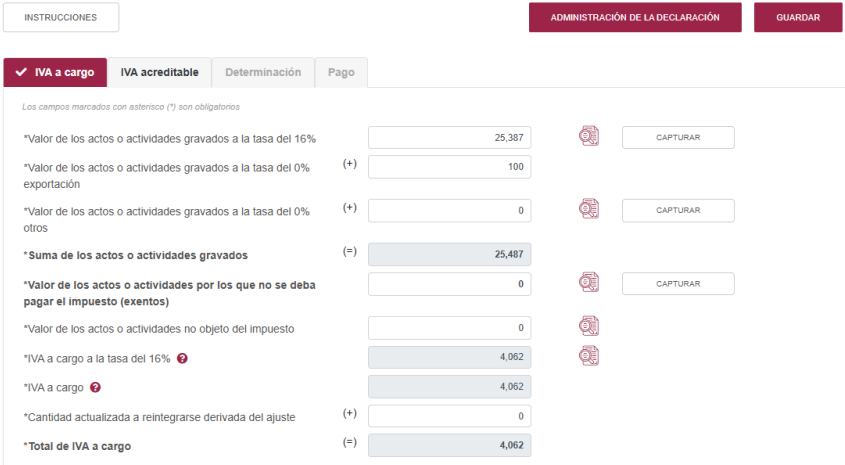Image resolution: width=845 pixels, height=465 pixels.
Task: Click calculator icon beside IVA a cargo 16%
Action: (589, 355)
